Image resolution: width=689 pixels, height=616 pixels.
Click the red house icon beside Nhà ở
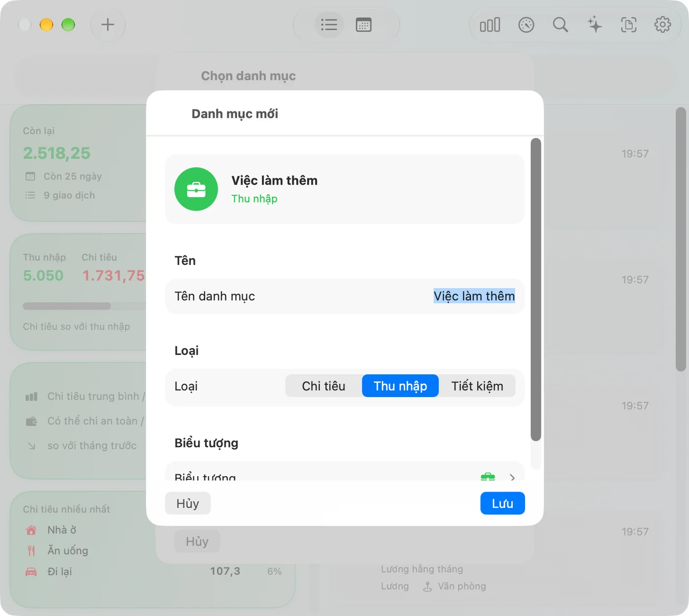(x=31, y=530)
